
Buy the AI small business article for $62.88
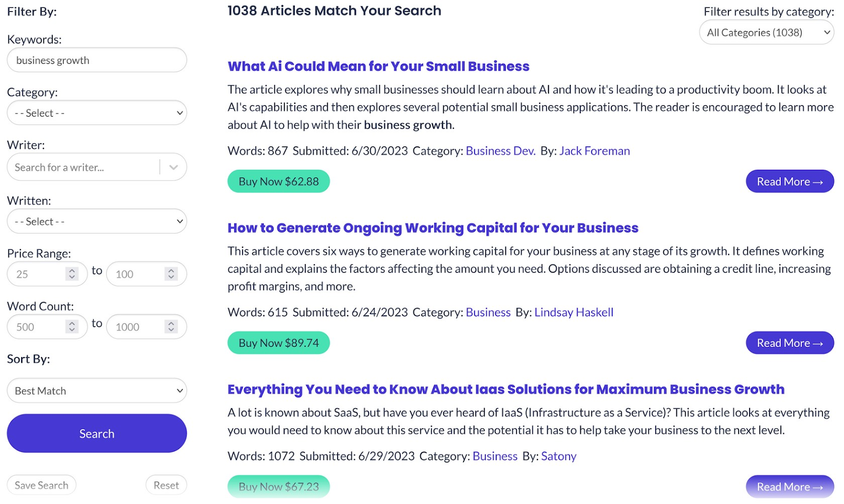click(279, 181)
